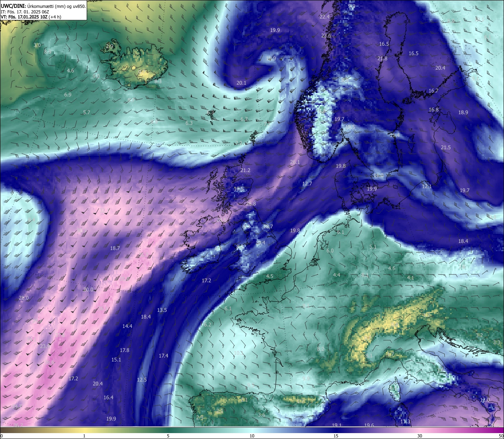The width and height of the screenshot is (504, 439).
Task: Click the 6.0 value label
Action: (330, 250)
